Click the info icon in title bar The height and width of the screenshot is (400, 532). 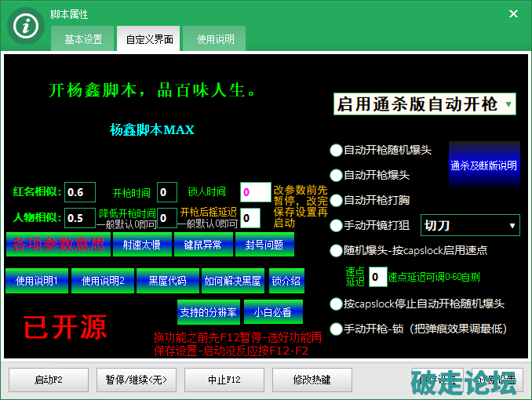point(27,24)
